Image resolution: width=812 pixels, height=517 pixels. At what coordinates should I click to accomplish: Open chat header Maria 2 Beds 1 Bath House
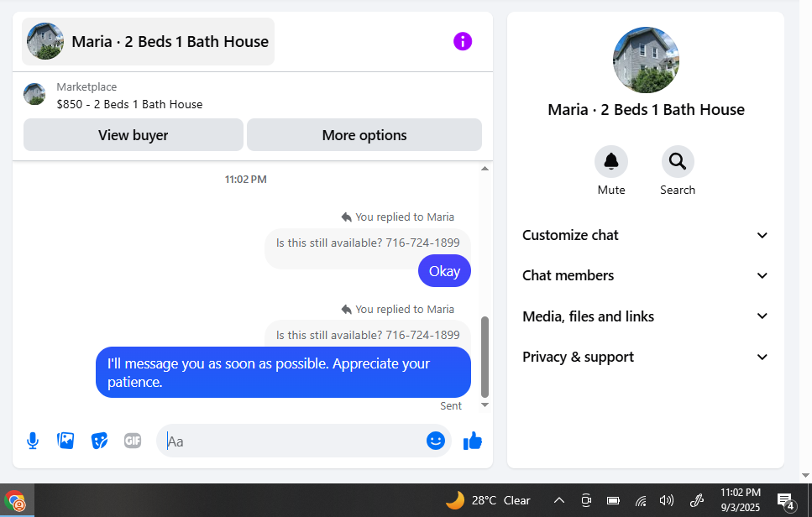[148, 41]
